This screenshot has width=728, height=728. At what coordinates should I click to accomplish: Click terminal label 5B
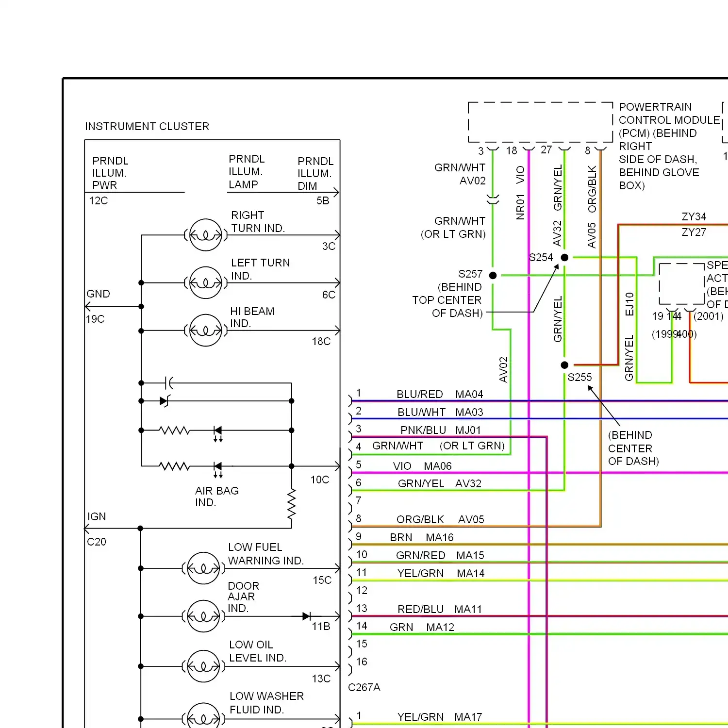323,201
